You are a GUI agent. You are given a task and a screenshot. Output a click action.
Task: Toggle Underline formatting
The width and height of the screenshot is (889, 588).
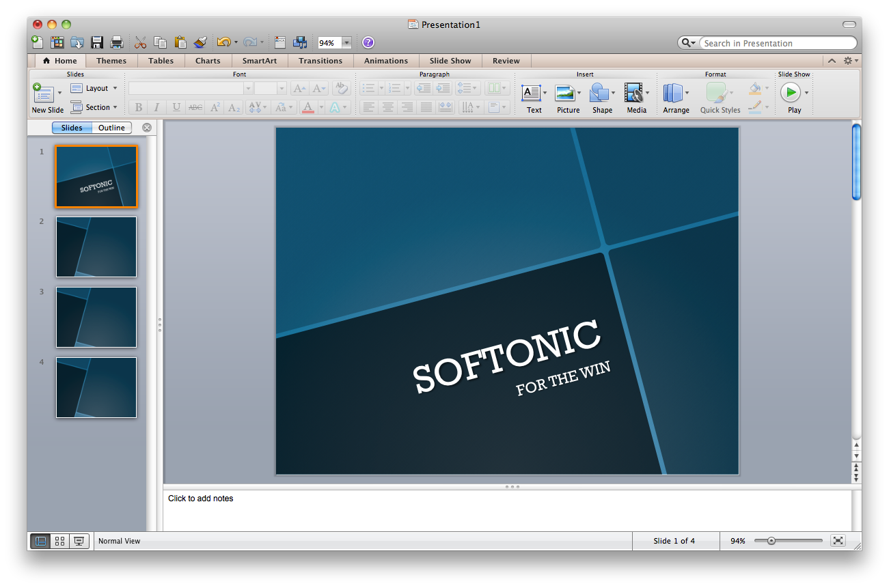pos(176,107)
